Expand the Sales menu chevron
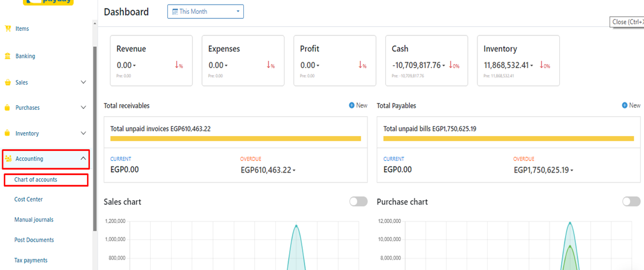This screenshot has width=644, height=270. [84, 82]
